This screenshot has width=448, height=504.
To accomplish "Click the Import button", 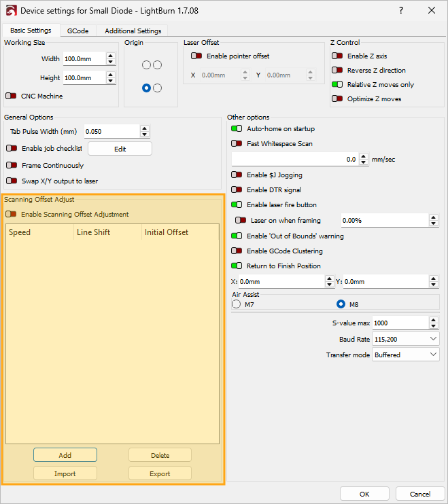I will [x=65, y=473].
